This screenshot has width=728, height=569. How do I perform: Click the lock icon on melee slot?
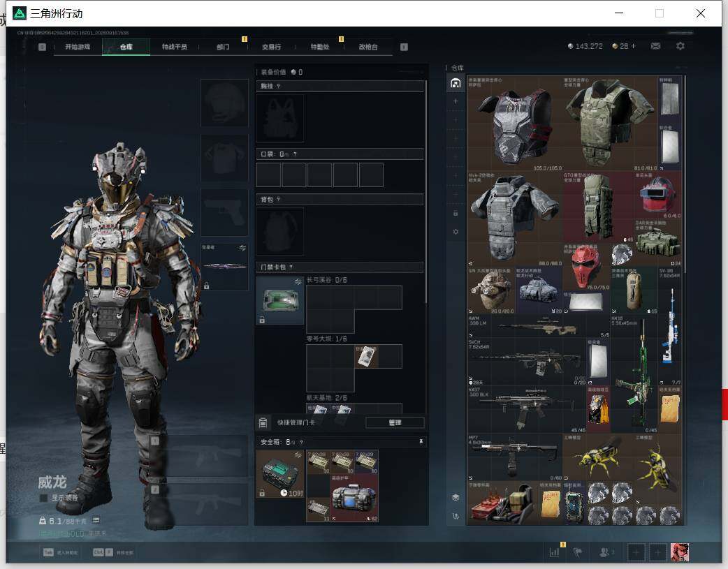point(207,286)
